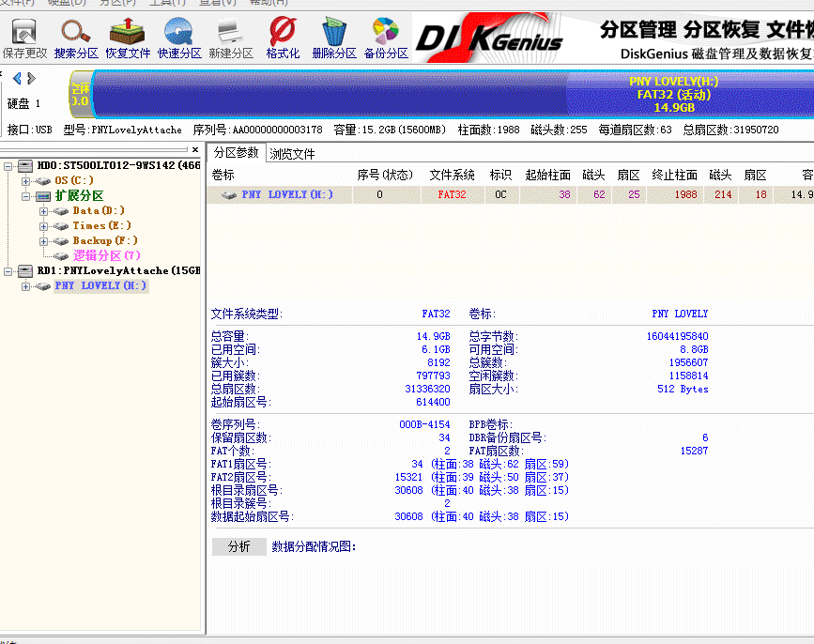Click the 逻辑分区(7) drive icon in tree

click(x=61, y=256)
